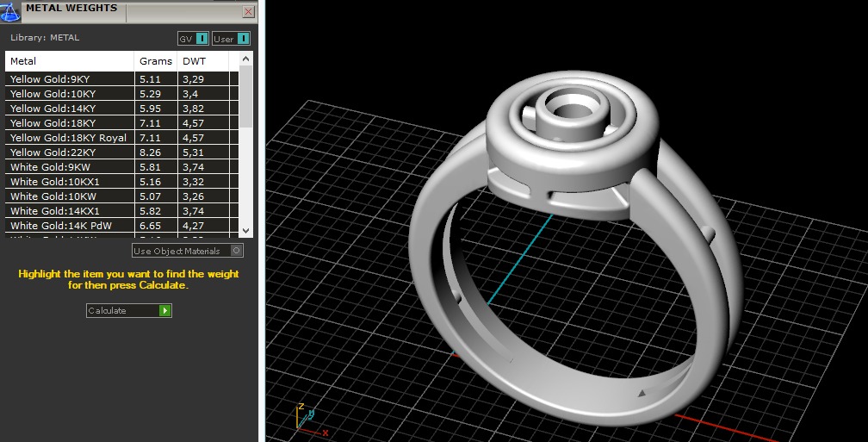The image size is (868, 442).
Task: Click the 8.26 grams value
Action: (150, 153)
